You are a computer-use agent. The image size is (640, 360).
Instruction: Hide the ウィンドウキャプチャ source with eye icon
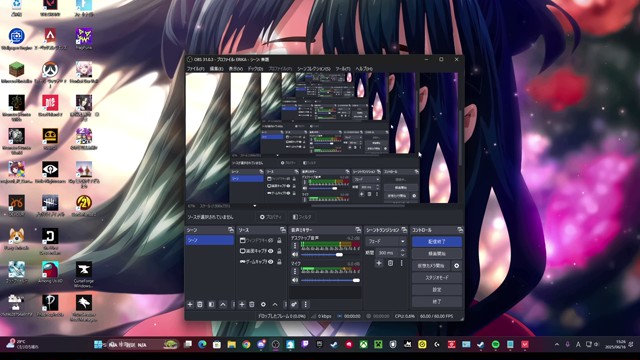271,240
